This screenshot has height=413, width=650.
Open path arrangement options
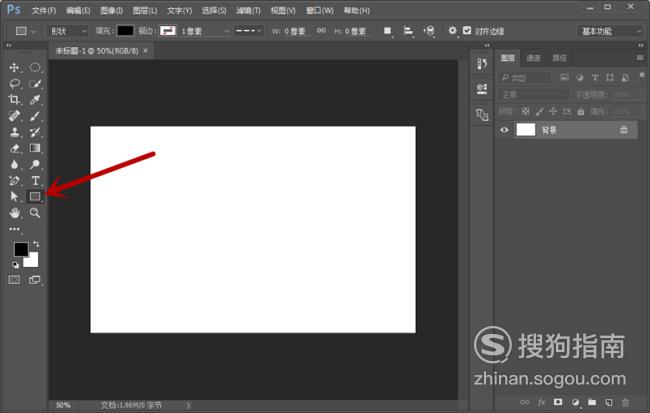pyautogui.click(x=429, y=31)
